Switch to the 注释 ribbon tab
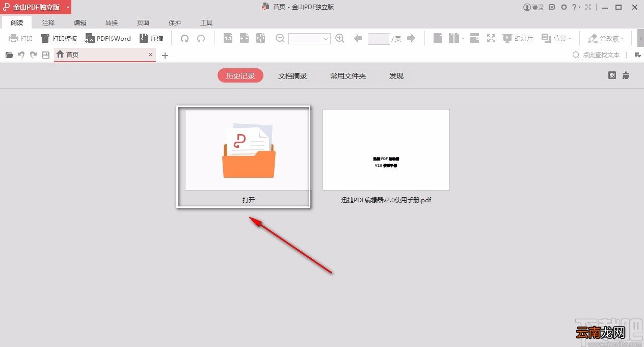Viewport: 644px width, 347px height. [48, 22]
